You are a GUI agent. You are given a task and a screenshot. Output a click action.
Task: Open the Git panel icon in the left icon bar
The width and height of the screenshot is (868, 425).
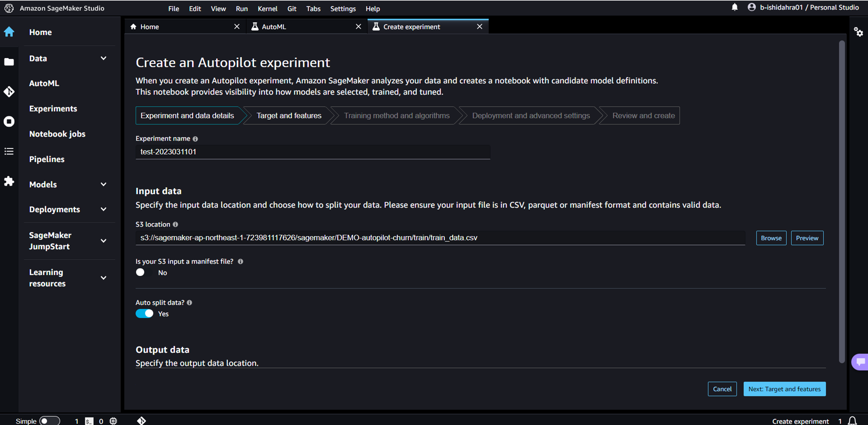[x=9, y=92]
